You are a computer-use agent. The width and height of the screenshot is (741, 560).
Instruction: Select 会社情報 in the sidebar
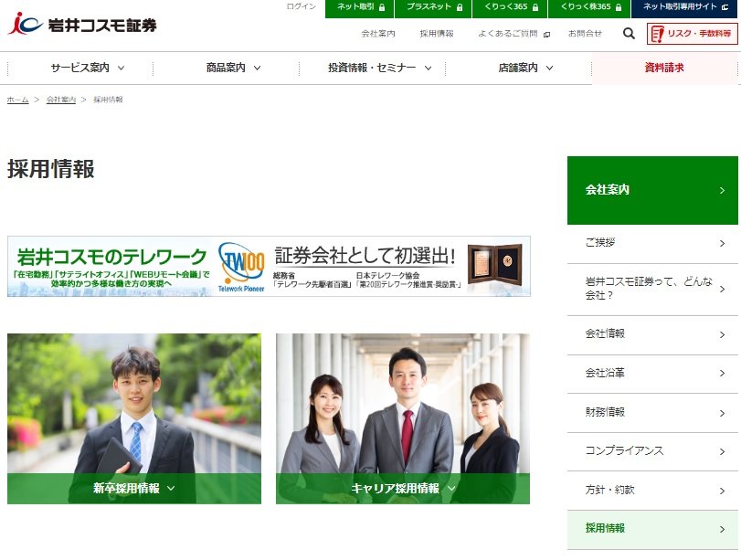652,334
